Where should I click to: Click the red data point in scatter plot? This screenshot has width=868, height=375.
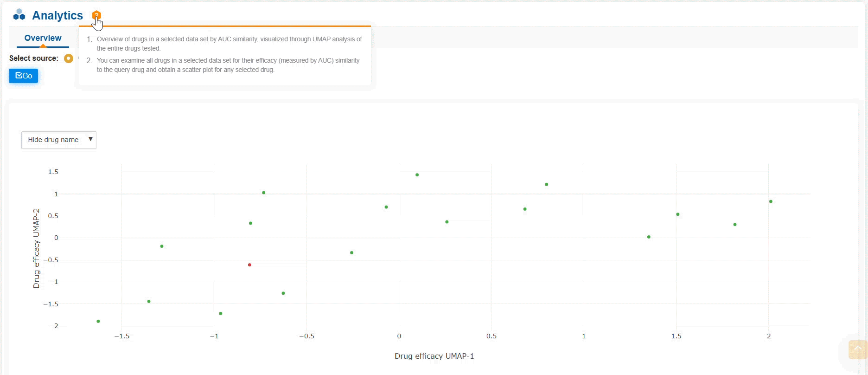[x=249, y=265]
